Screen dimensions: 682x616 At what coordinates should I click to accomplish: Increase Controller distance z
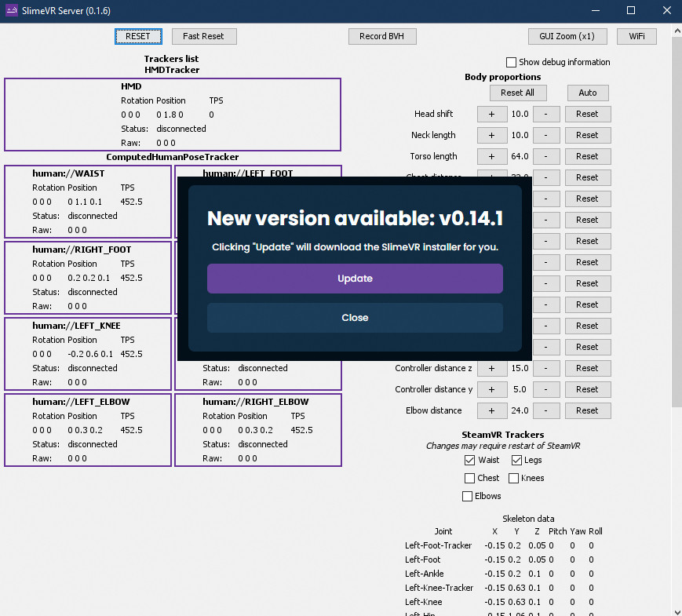(492, 369)
